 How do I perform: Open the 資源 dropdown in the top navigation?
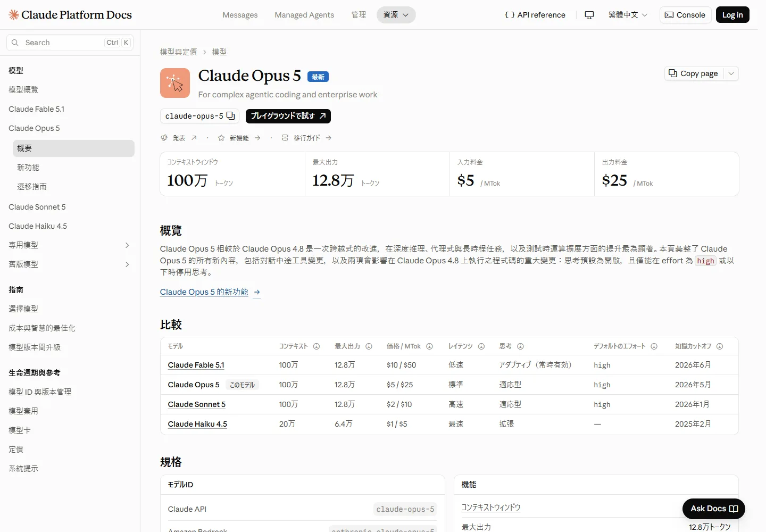pos(396,15)
